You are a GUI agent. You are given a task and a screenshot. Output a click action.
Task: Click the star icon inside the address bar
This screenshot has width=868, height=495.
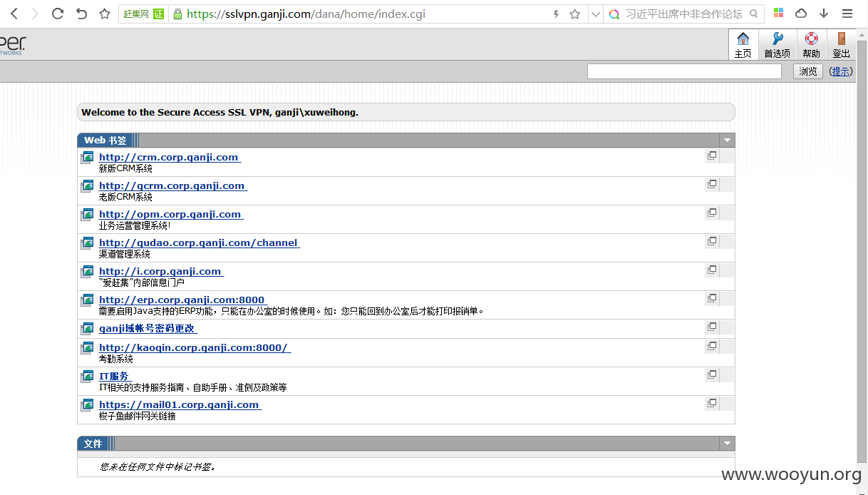click(x=575, y=14)
